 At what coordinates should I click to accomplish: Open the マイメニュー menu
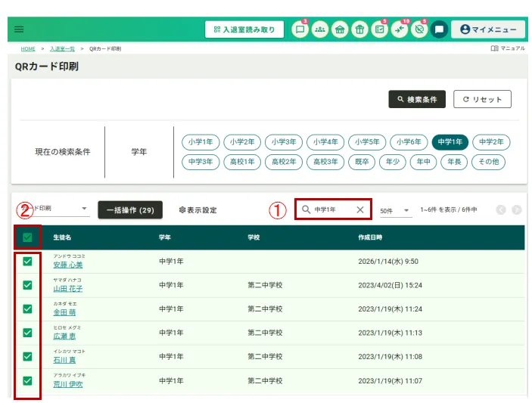(488, 29)
